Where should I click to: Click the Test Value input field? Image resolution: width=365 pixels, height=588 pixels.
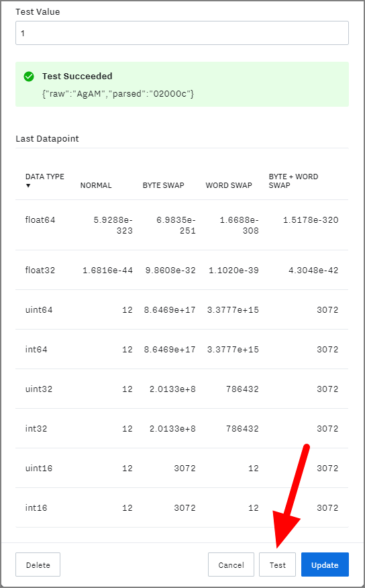pyautogui.click(x=182, y=33)
